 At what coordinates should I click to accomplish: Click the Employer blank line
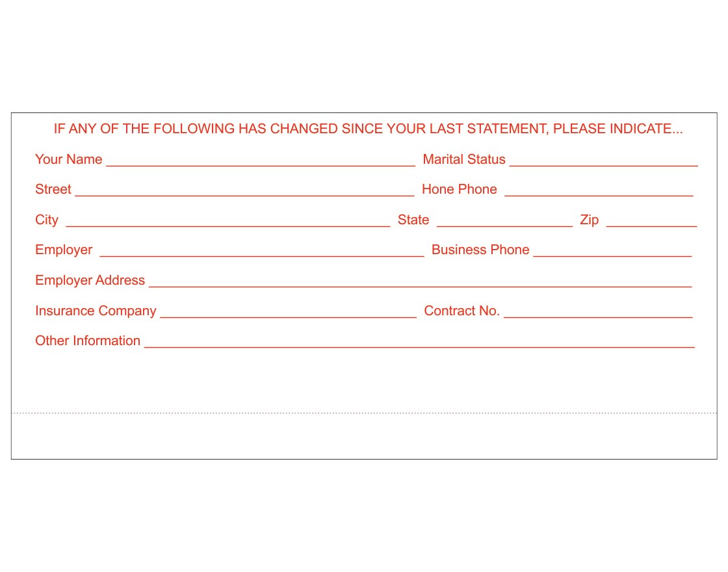[262, 256]
